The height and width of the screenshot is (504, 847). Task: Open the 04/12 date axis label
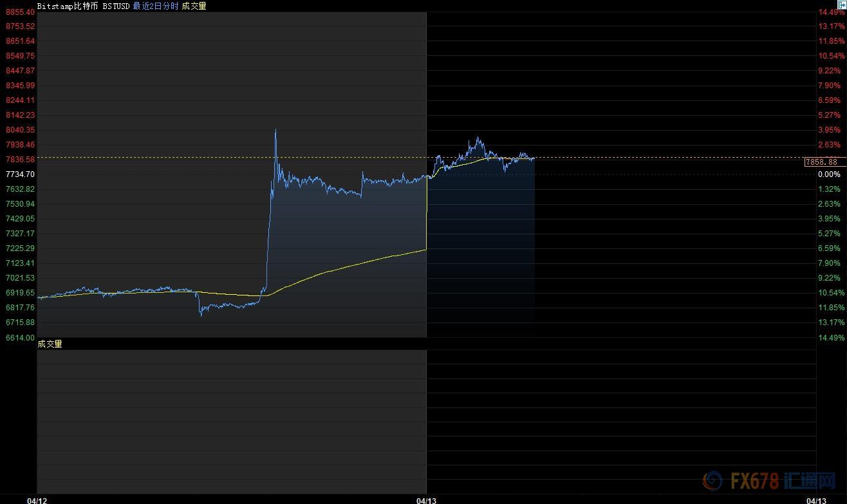click(37, 499)
